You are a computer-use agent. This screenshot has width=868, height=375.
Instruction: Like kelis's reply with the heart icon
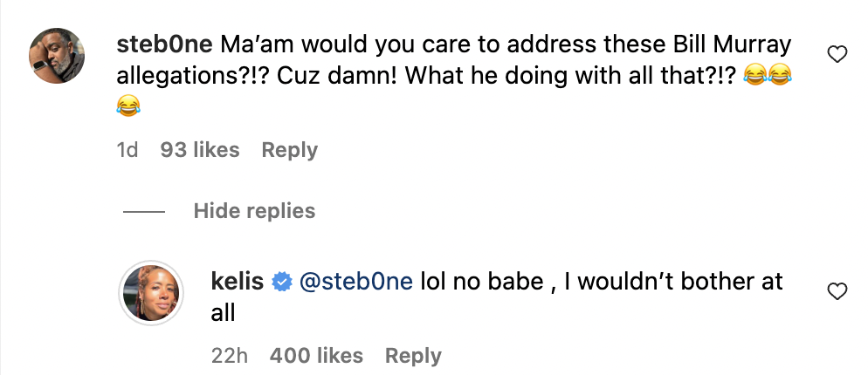pyautogui.click(x=837, y=291)
